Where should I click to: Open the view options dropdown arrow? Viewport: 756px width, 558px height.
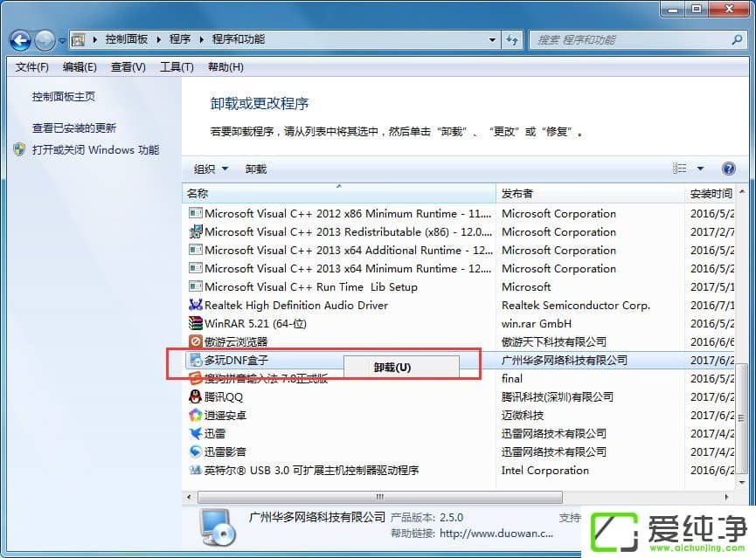(701, 169)
